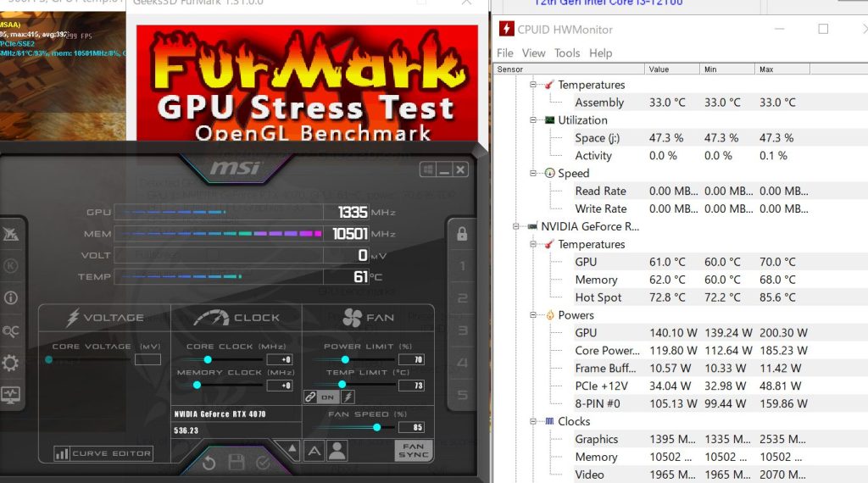Toggle the ON link button under Temp Limit
The image size is (868, 483).
[328, 397]
